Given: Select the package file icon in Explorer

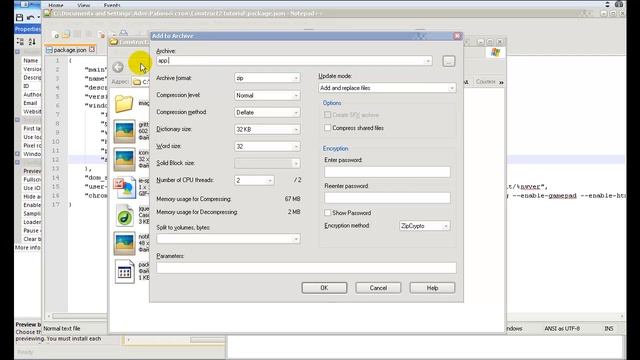Looking at the screenshot, I should (124, 271).
